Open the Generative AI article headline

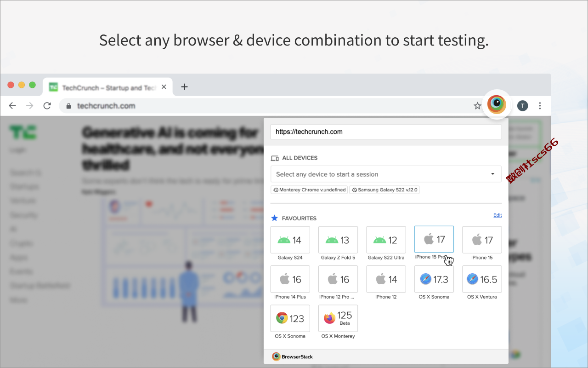pos(172,149)
